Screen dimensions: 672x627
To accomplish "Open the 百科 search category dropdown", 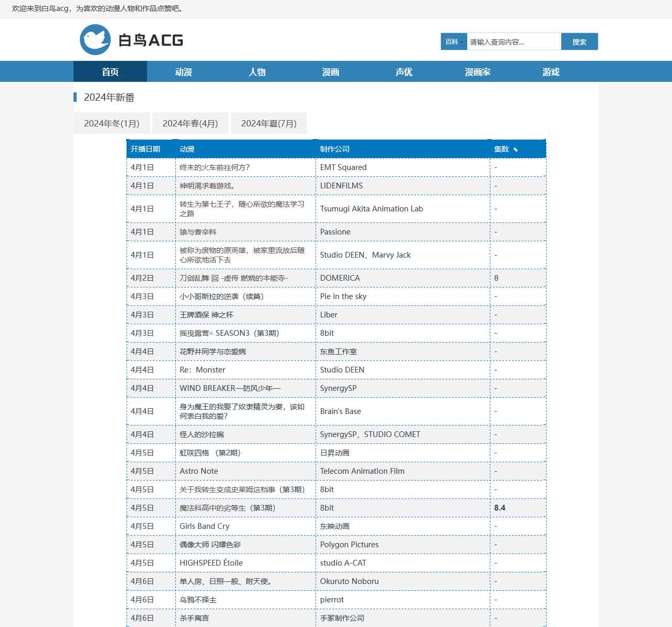I will 454,42.
